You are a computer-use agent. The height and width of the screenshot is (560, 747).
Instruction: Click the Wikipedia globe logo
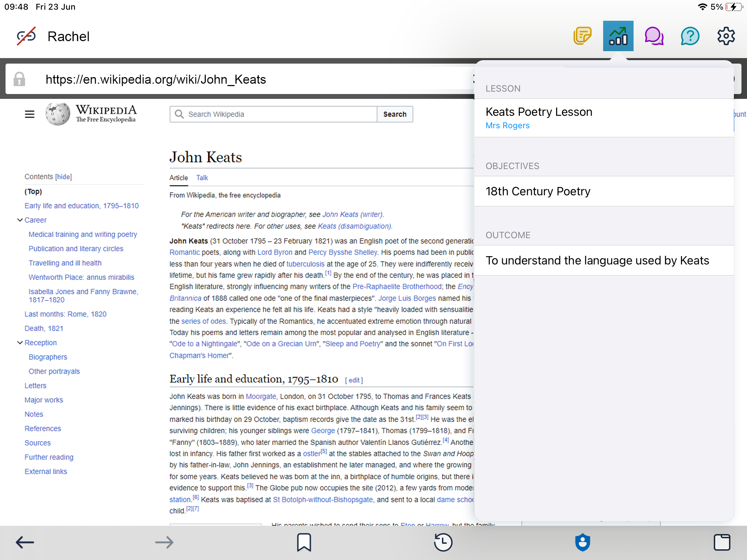[x=57, y=114]
